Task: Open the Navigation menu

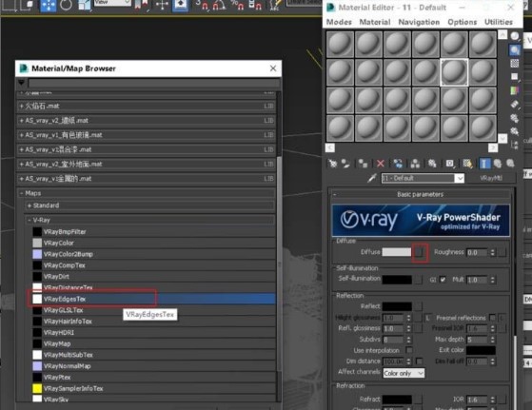Action: pyautogui.click(x=419, y=22)
